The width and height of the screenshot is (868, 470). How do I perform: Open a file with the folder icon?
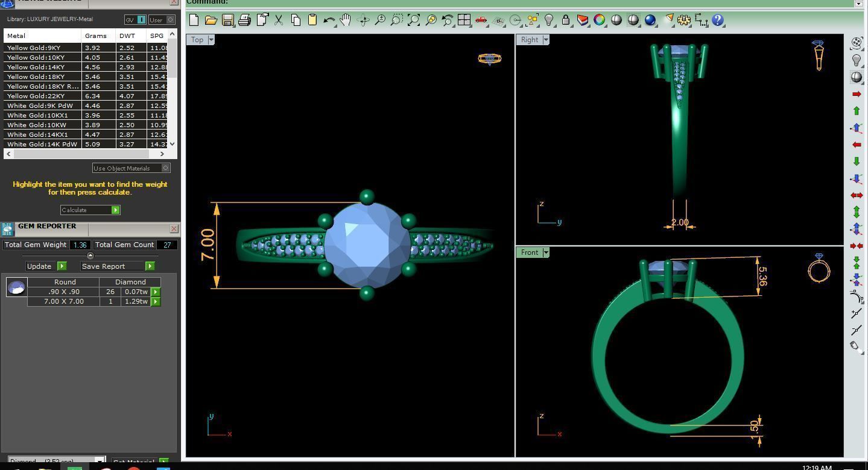click(x=211, y=20)
